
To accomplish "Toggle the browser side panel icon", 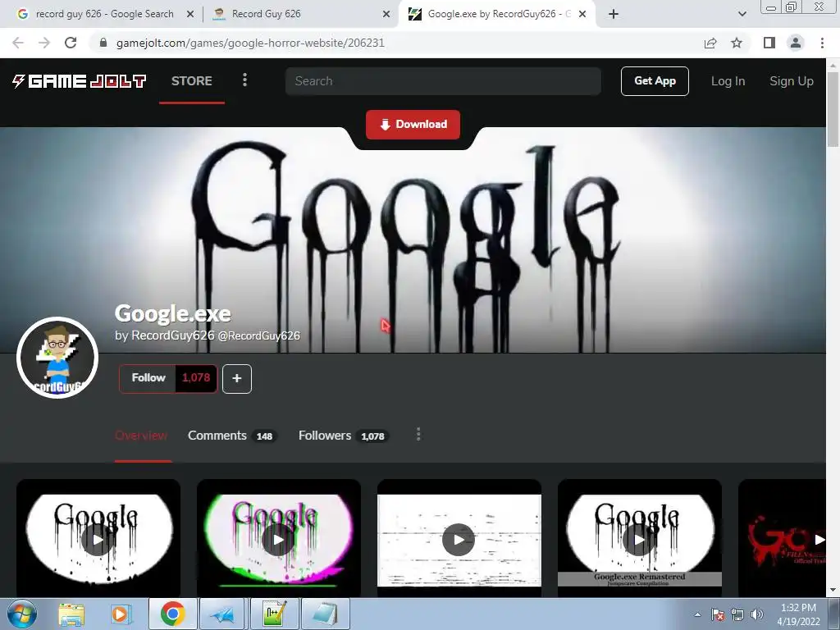I will click(769, 43).
